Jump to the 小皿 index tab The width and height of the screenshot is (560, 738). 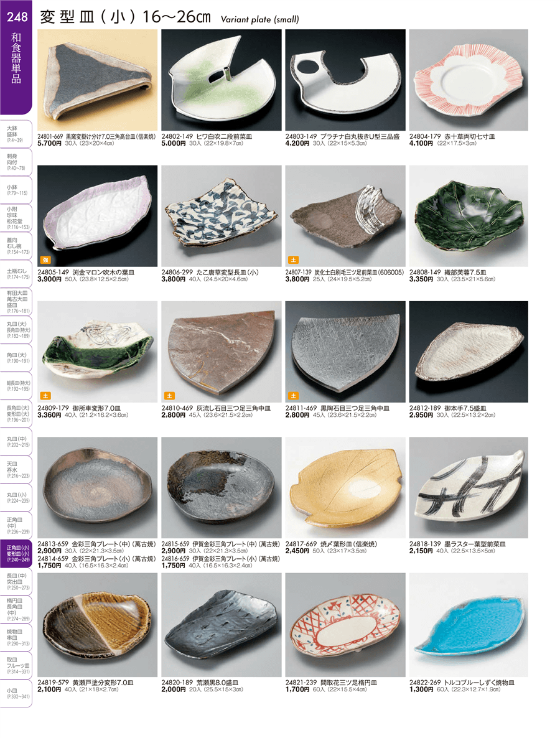tap(16, 693)
